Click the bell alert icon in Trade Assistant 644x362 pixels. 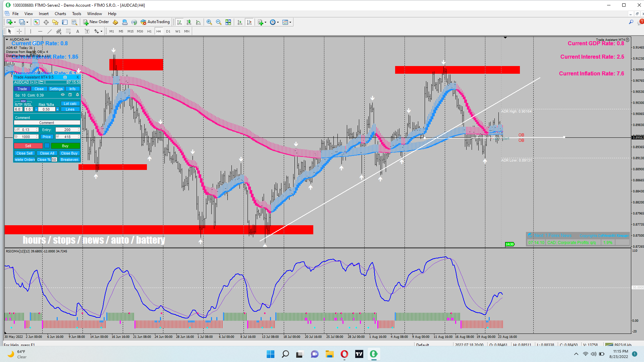click(77, 95)
